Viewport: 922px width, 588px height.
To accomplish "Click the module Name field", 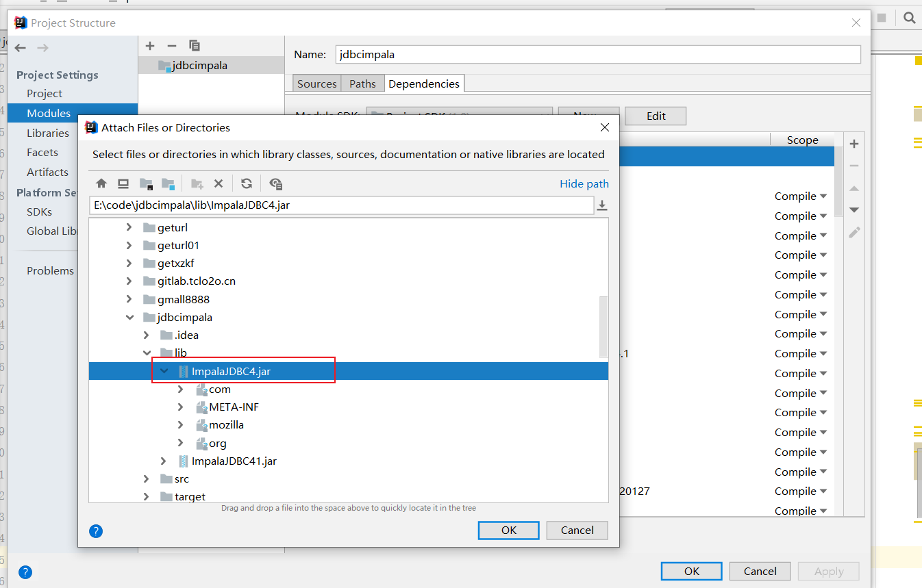I will pos(598,54).
